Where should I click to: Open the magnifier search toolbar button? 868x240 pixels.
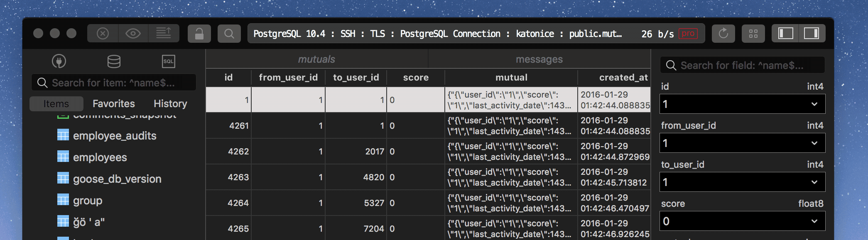pos(229,33)
